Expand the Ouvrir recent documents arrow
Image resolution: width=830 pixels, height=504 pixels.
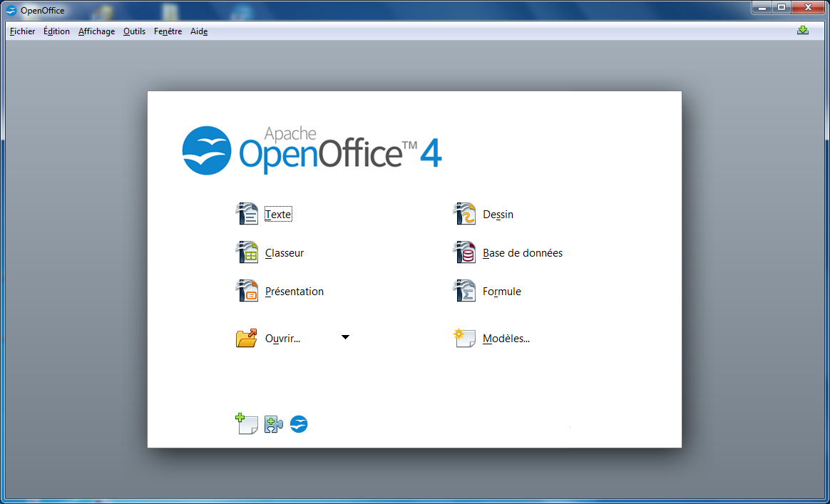(x=346, y=337)
